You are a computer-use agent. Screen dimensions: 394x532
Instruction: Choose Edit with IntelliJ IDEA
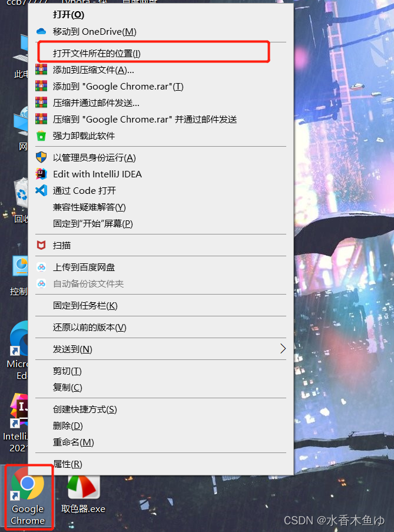tap(161, 174)
